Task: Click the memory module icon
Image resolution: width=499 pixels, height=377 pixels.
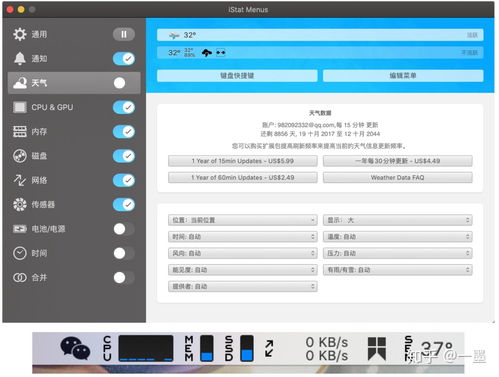Action: click(20, 131)
